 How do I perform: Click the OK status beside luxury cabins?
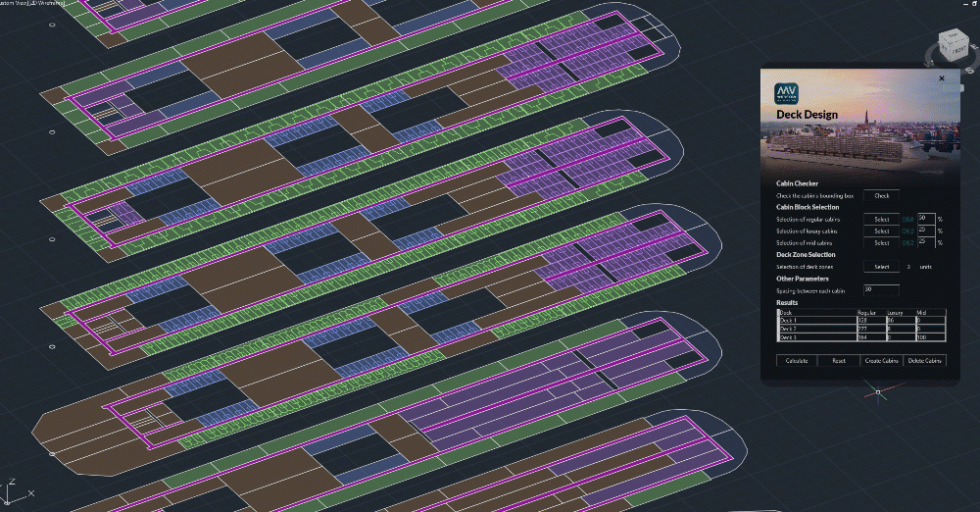point(907,231)
